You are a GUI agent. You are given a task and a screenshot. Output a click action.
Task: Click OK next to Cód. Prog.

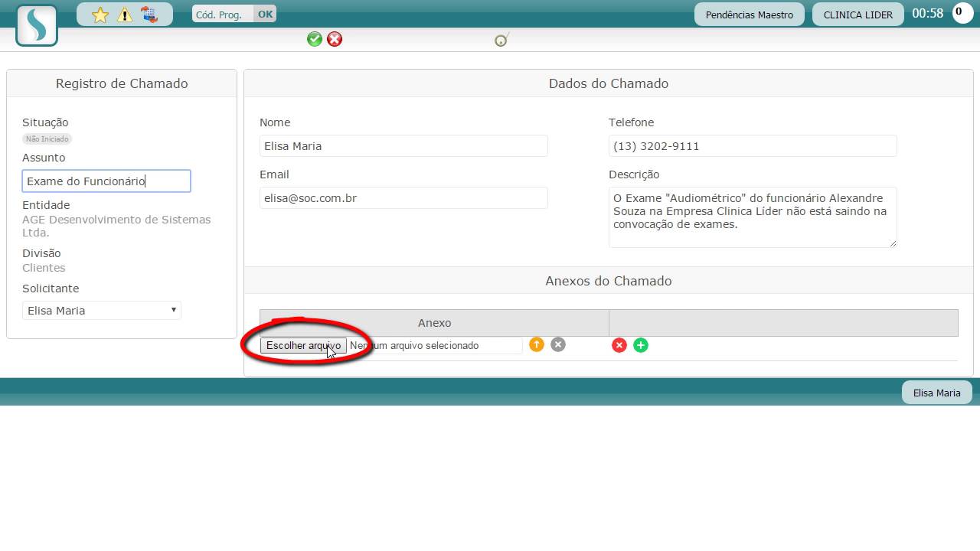pyautogui.click(x=265, y=14)
